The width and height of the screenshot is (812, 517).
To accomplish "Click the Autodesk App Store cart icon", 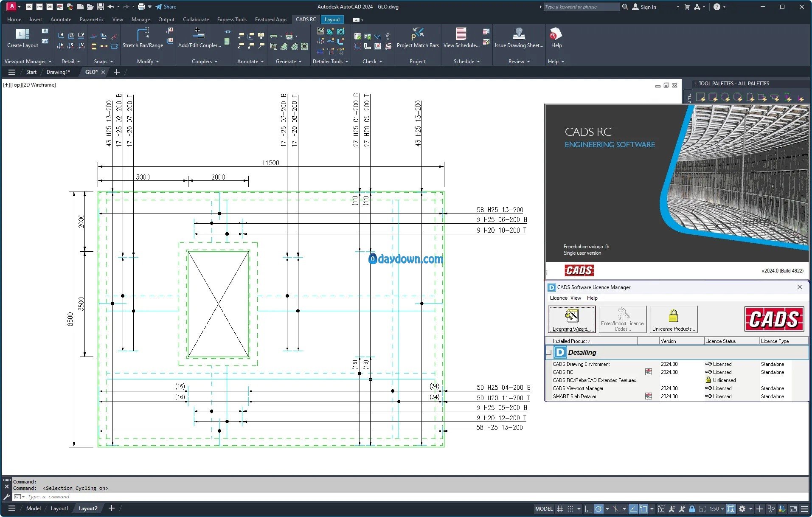I will tap(687, 7).
